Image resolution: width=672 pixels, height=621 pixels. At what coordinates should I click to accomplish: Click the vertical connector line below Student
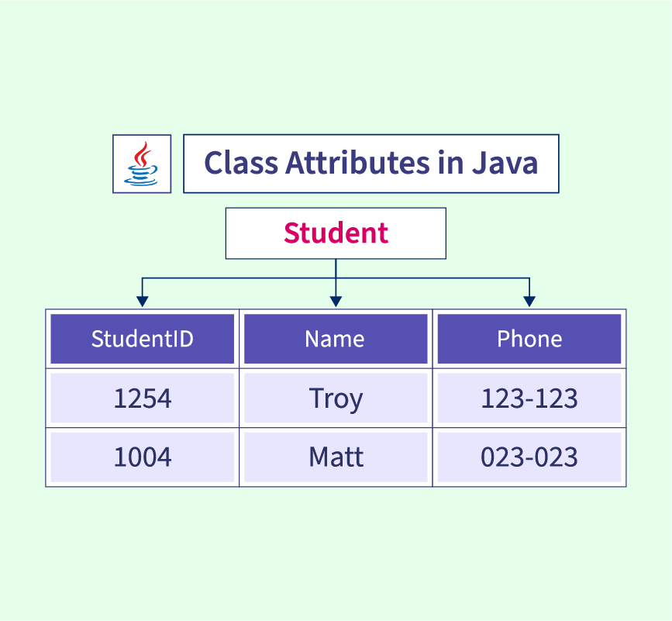[x=336, y=268]
